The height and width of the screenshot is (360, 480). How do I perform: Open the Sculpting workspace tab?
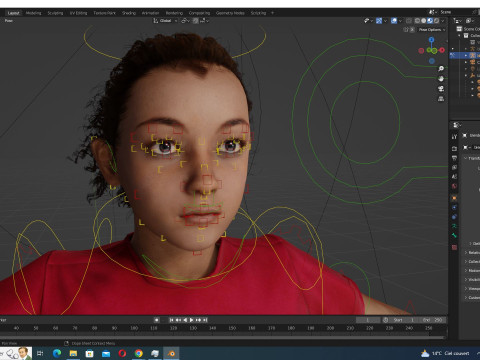click(x=55, y=13)
